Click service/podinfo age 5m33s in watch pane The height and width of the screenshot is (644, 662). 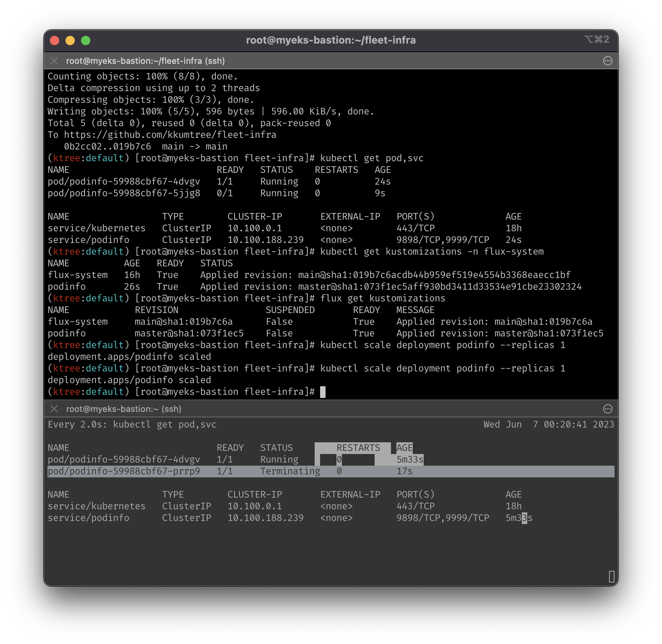(519, 518)
